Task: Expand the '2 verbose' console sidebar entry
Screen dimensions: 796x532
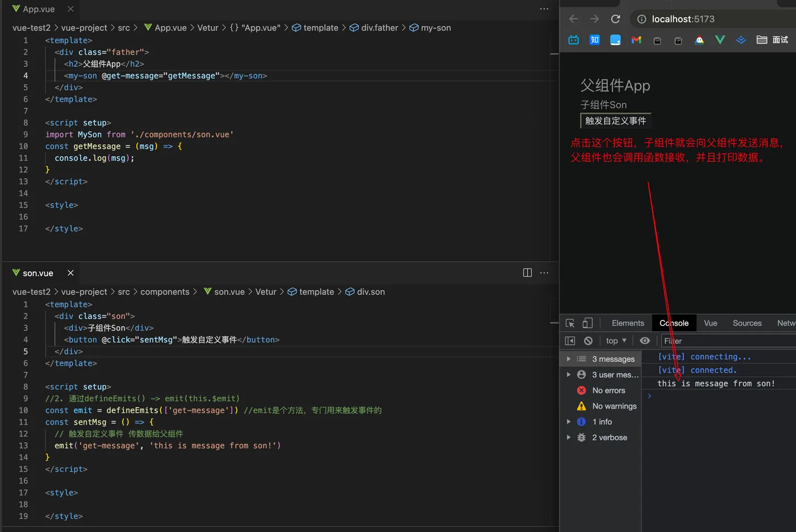Action: pos(569,437)
